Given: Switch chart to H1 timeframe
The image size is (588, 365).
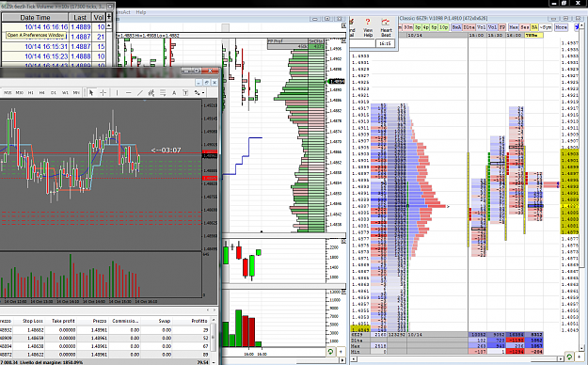Looking at the screenshot, I should point(31,92).
